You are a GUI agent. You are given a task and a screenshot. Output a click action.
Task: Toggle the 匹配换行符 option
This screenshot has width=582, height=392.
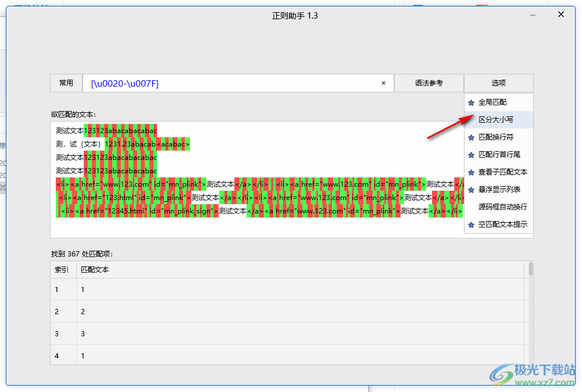[499, 137]
